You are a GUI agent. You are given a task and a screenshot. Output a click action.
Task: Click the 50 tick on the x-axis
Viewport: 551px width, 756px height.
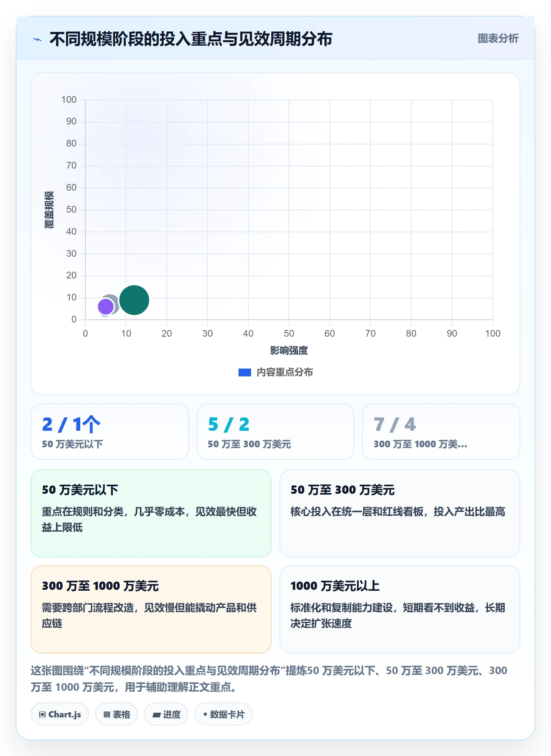(x=289, y=334)
